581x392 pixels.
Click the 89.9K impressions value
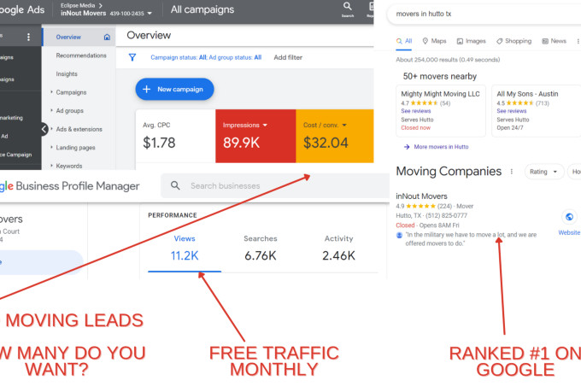(x=241, y=143)
